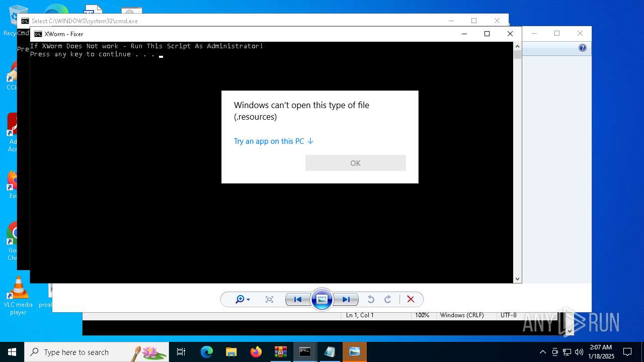
Task: Rotate image counterclockwise
Action: (371, 299)
